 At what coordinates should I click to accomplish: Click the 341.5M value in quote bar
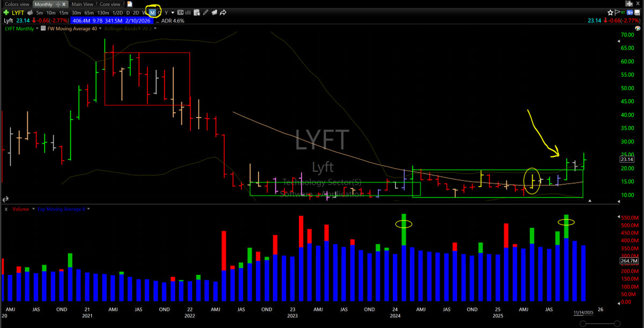click(114, 21)
